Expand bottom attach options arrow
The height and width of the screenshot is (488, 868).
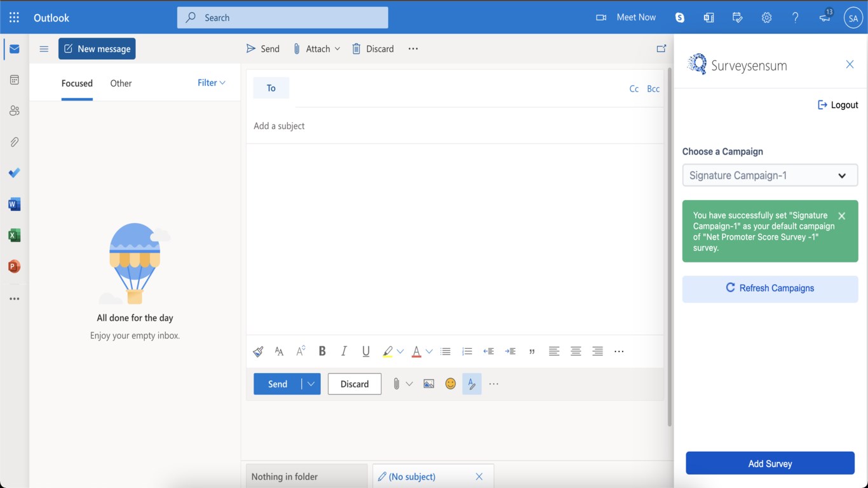pyautogui.click(x=409, y=384)
